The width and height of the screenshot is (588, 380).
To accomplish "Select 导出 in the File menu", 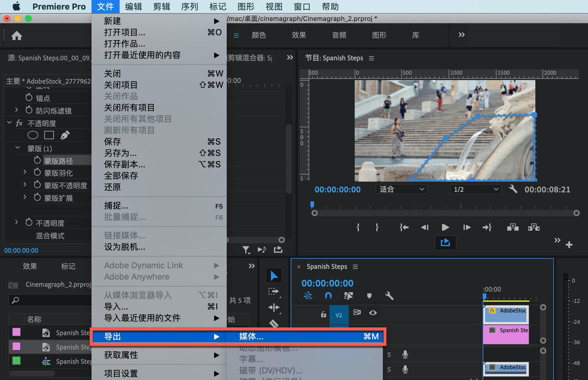I will point(159,337).
